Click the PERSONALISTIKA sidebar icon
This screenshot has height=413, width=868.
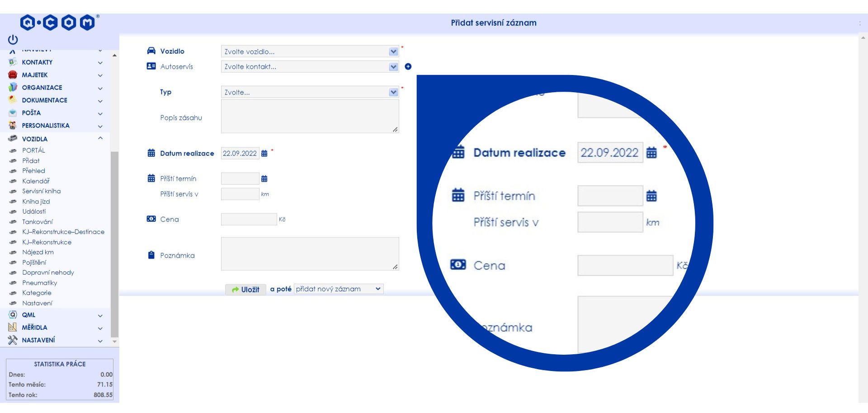13,126
